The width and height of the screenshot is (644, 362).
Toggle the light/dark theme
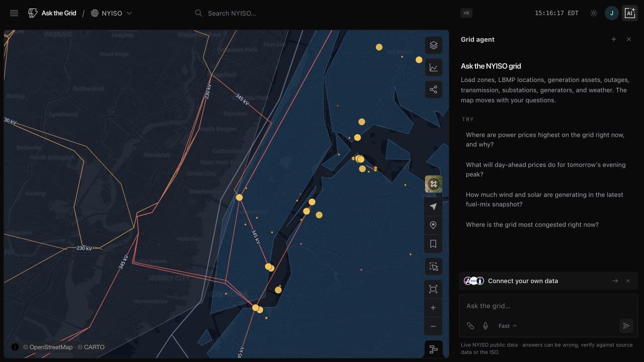pos(594,13)
